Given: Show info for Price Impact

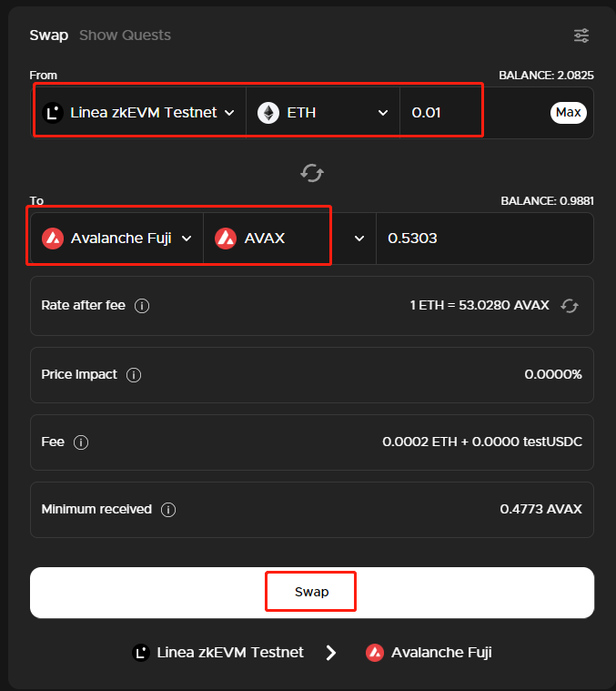Looking at the screenshot, I should pyautogui.click(x=134, y=375).
